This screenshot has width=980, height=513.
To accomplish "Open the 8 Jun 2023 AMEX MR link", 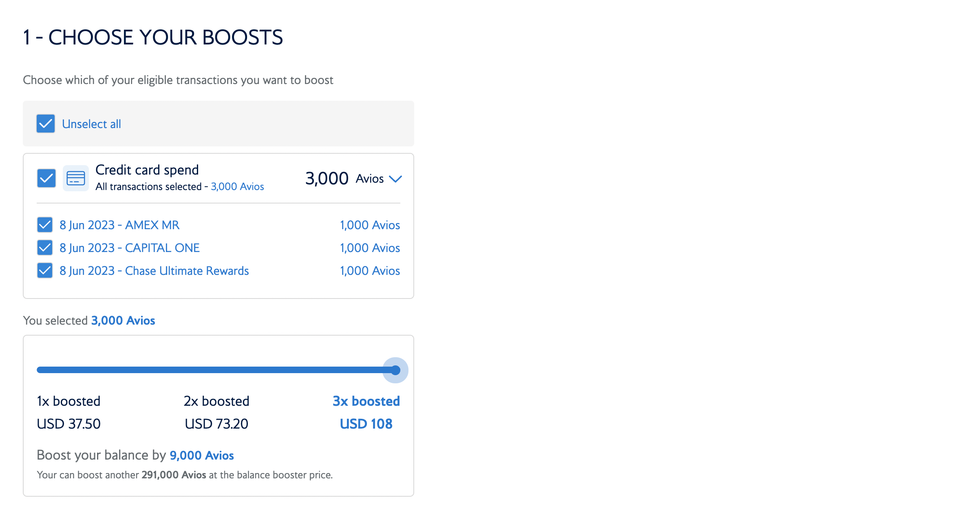I will [119, 225].
